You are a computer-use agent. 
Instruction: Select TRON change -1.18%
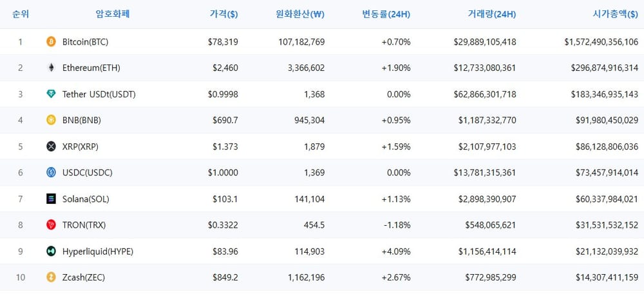coord(397,225)
